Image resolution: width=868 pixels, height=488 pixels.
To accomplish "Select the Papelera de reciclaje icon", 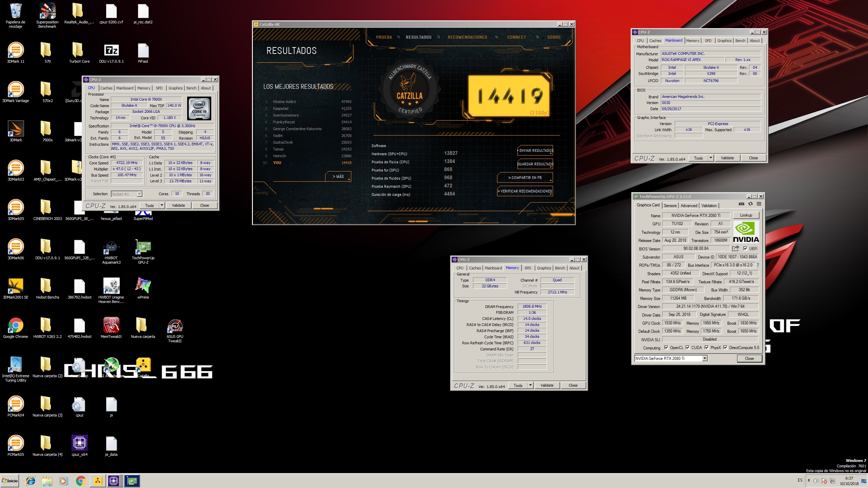I will pyautogui.click(x=16, y=15).
